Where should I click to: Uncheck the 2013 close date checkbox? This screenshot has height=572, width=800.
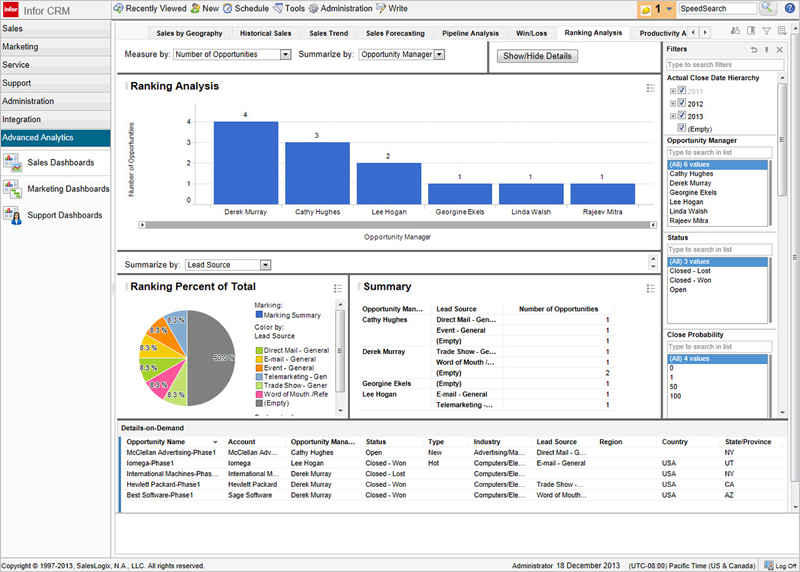pyautogui.click(x=682, y=115)
